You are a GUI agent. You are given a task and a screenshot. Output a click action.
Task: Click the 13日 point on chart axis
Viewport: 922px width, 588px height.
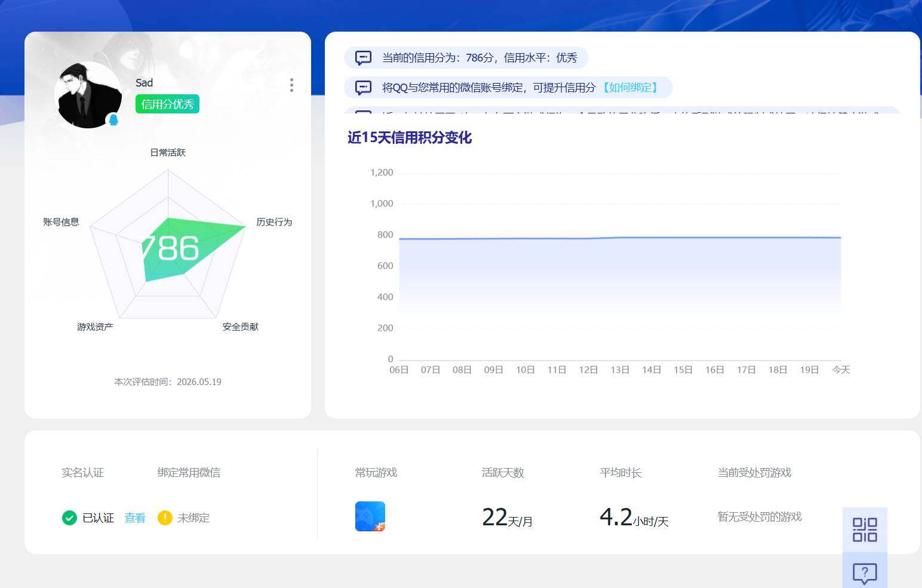pyautogui.click(x=620, y=370)
